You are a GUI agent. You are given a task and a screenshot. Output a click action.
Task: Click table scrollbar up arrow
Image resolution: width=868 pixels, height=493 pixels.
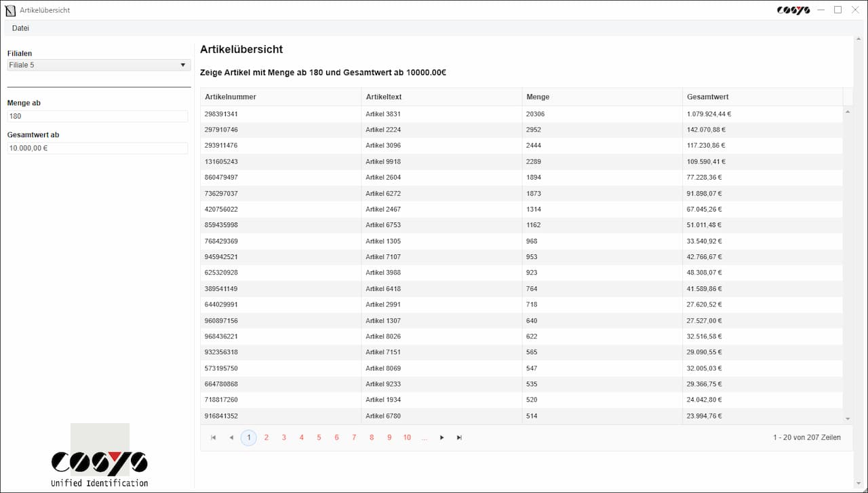pos(848,111)
